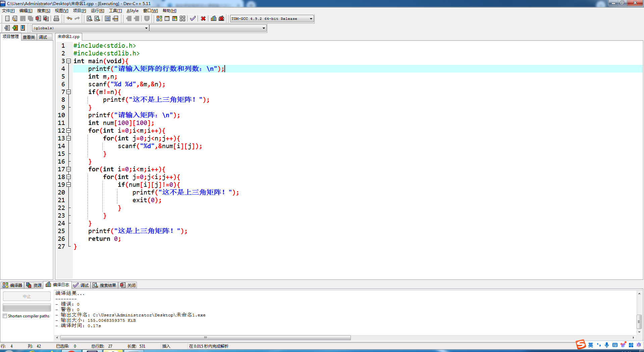Stop execution with the red X icon

point(203,18)
